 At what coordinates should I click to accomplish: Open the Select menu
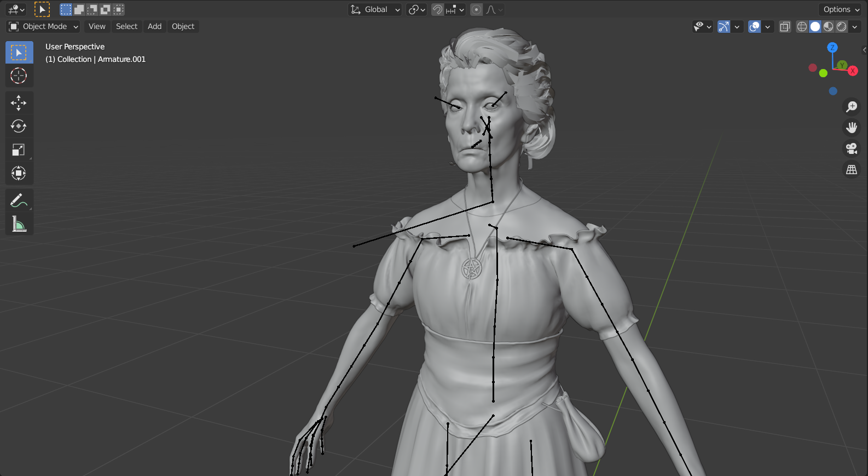point(126,26)
